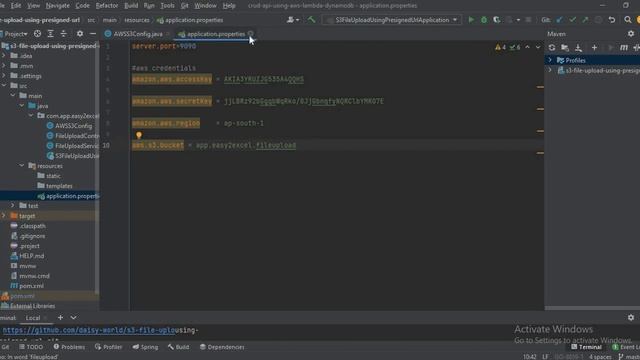Click the Git update project arrow
The width and height of the screenshot is (640, 360).
pos(560,20)
